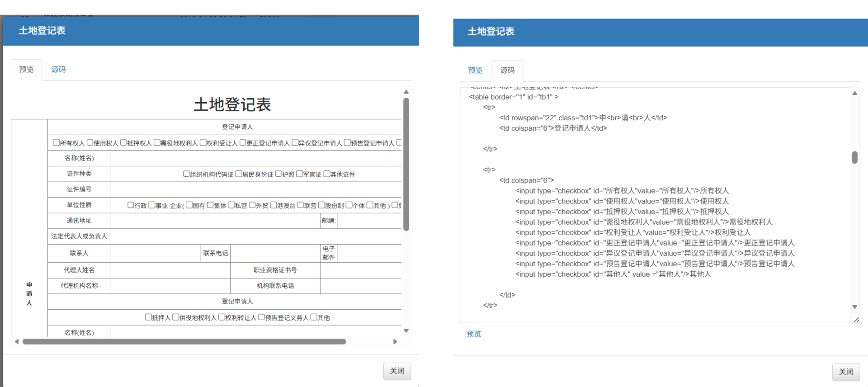
Task: Click the vertical scrollbar up arrow in form preview
Action: pyautogui.click(x=406, y=92)
